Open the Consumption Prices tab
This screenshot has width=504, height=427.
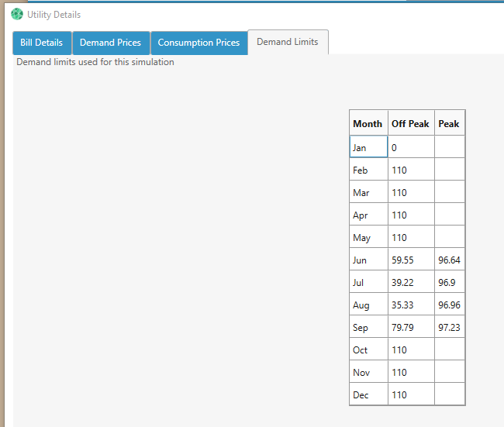pyautogui.click(x=198, y=43)
